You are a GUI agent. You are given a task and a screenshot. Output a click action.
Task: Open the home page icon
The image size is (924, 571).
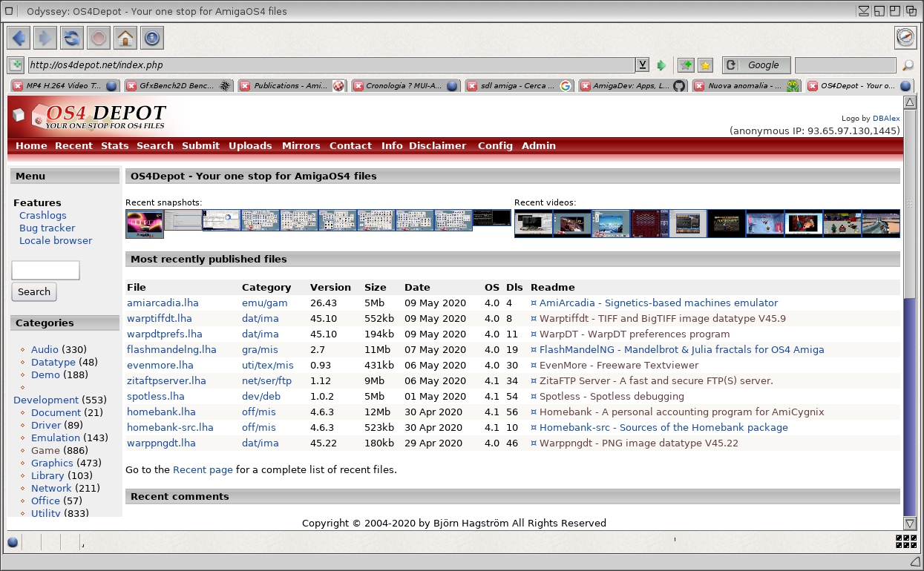[125, 38]
